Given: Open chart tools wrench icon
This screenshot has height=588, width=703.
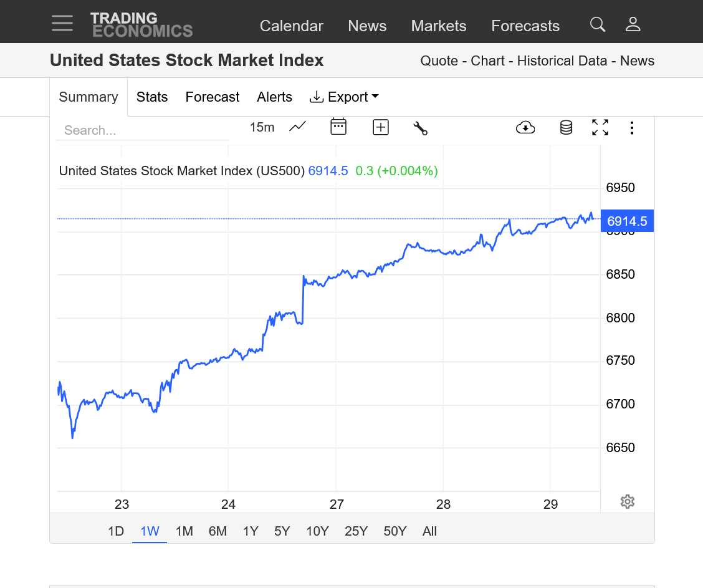Looking at the screenshot, I should (420, 128).
